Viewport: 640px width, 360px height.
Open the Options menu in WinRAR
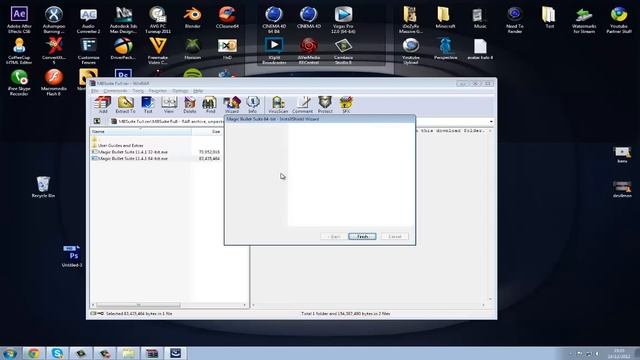[180, 91]
